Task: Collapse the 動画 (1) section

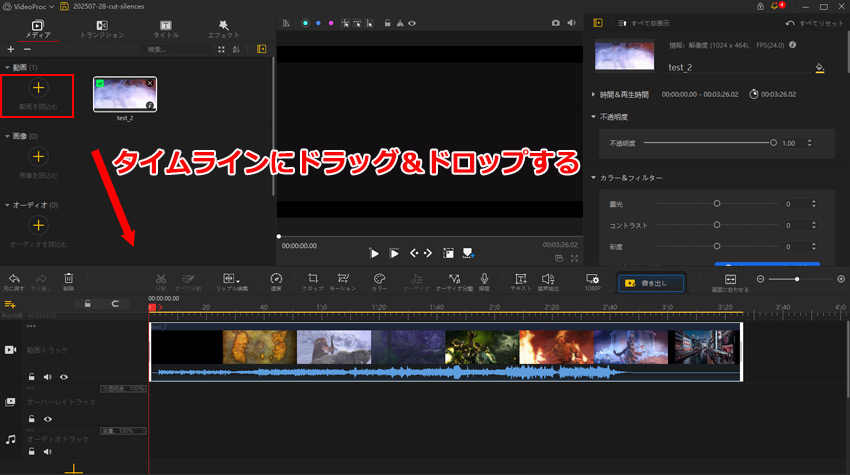Action: pyautogui.click(x=7, y=67)
